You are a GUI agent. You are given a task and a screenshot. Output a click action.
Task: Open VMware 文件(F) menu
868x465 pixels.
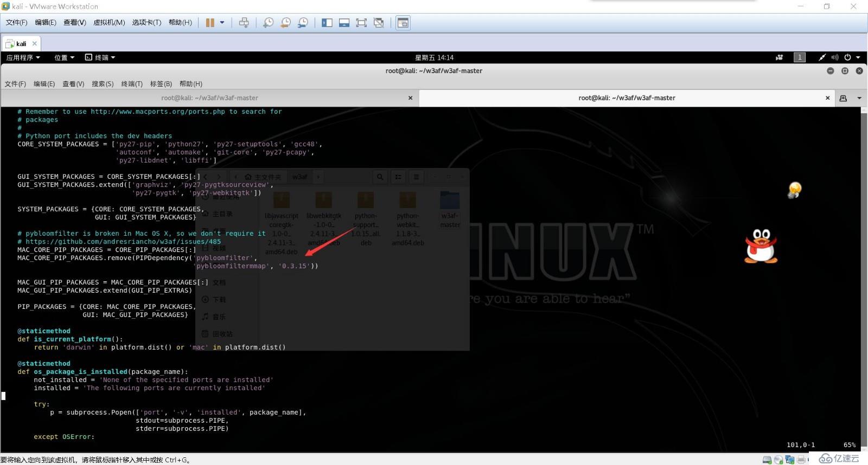(x=16, y=22)
